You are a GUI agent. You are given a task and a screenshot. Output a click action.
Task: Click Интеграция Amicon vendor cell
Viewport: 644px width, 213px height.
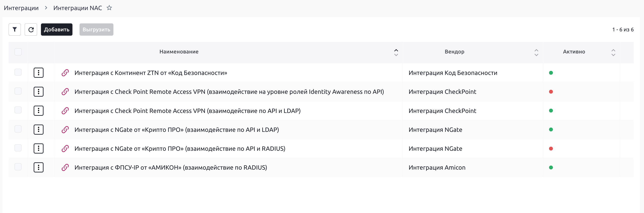437,167
